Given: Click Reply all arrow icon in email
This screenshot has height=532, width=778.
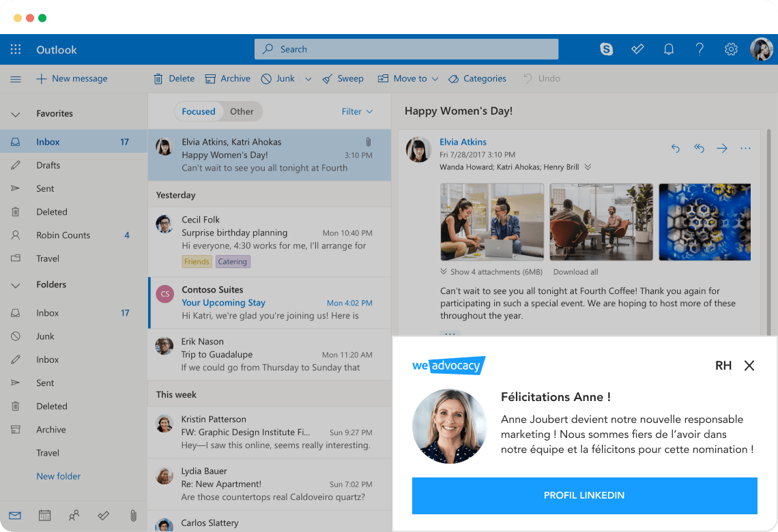Looking at the screenshot, I should 699,148.
